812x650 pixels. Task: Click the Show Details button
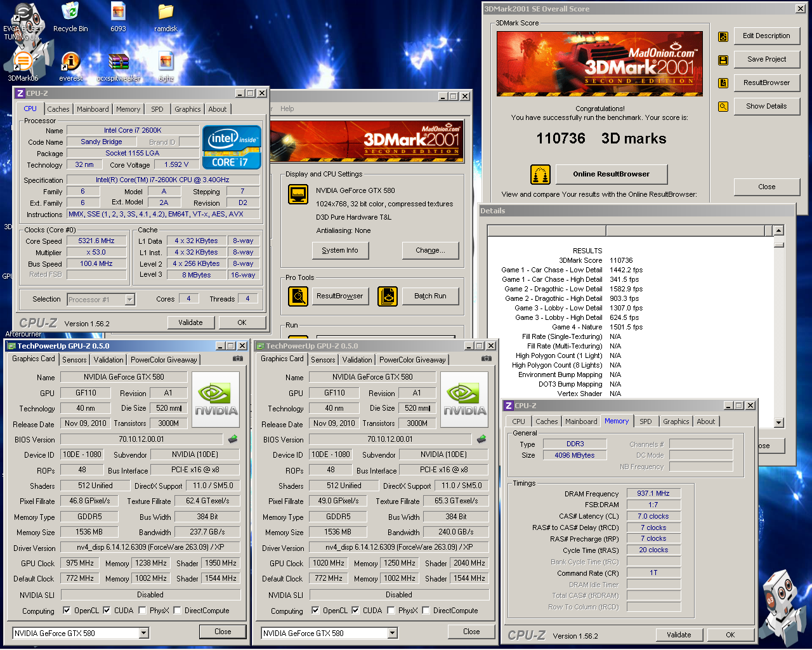click(766, 106)
